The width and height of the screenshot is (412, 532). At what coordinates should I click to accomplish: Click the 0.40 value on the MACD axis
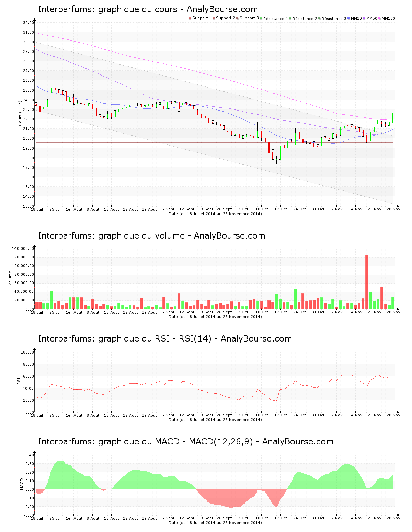pyautogui.click(x=30, y=455)
